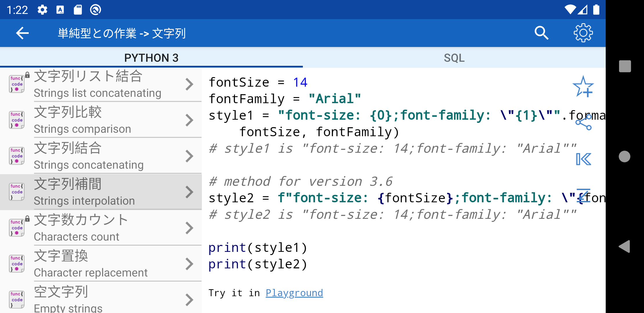Click code icon beside Character replacement

(x=17, y=264)
